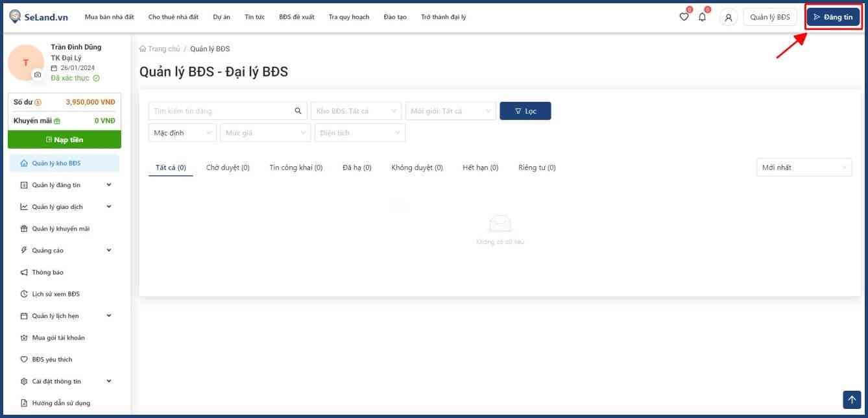Click the search magnifier icon
This screenshot has width=868, height=418.
tap(298, 111)
